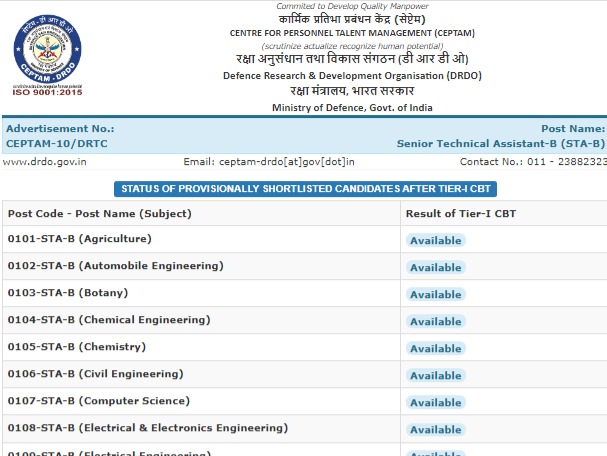Screen dimensions: 607x456
Task: Open Available result for 0103-STA-B Botany
Action: (436, 295)
